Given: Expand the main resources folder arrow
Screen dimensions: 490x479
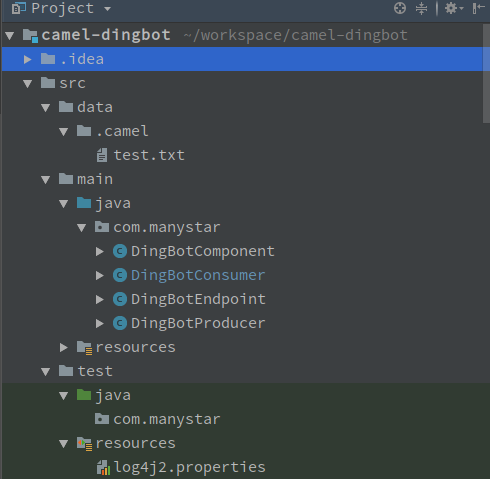Looking at the screenshot, I should (64, 347).
